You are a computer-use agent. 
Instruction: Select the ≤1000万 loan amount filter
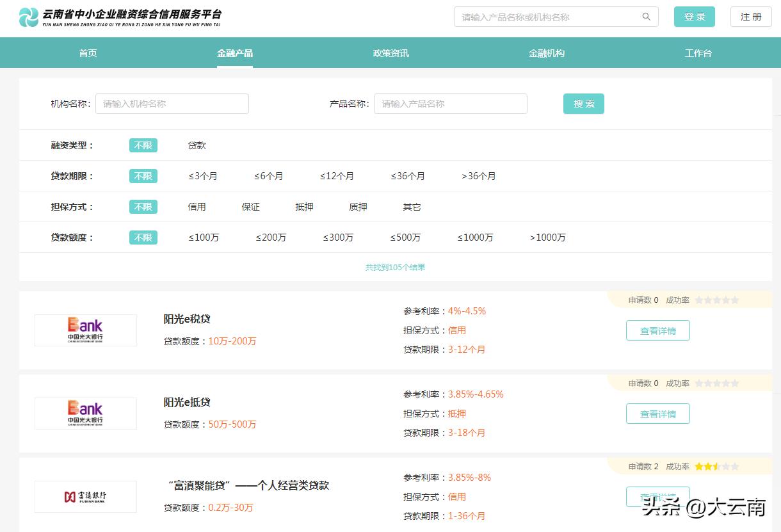475,238
